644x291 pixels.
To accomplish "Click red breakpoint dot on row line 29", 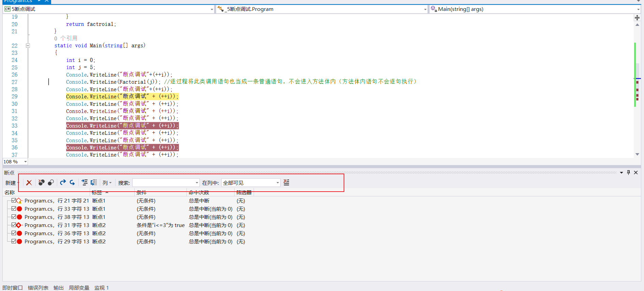I will pos(19,242).
